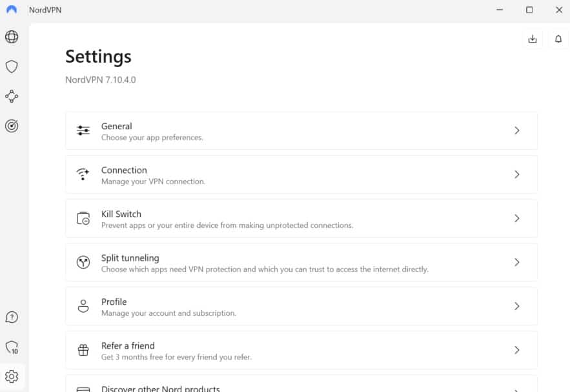570x392 pixels.
Task: Click the shield icon with number 10
Action: click(x=12, y=347)
